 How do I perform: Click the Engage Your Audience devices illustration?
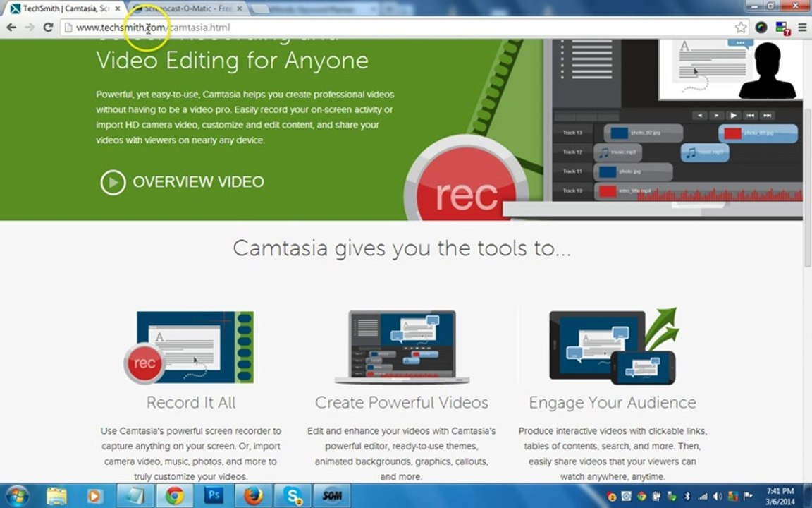(x=614, y=346)
